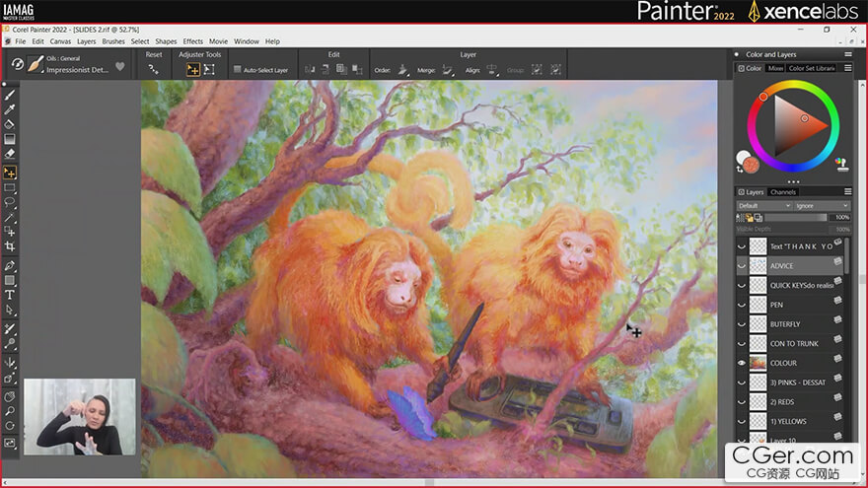Image resolution: width=868 pixels, height=488 pixels.
Task: Open the brush selector stroke icon
Action: click(36, 64)
